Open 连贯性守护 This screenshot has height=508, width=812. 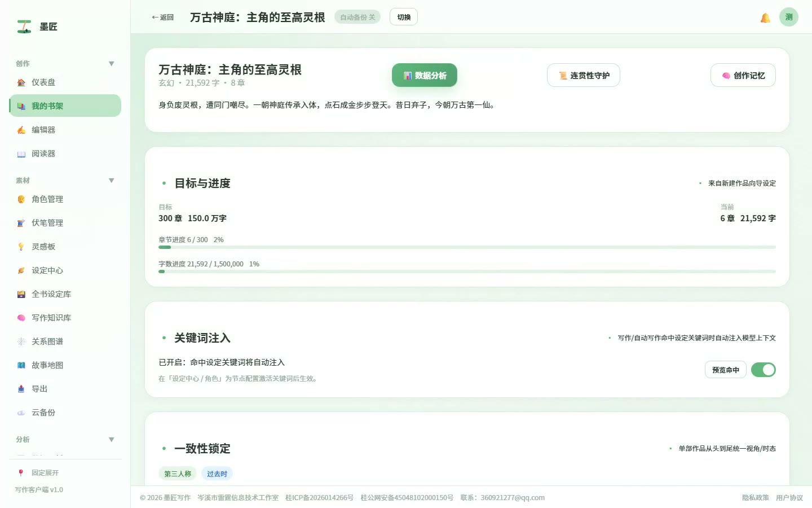[584, 75]
